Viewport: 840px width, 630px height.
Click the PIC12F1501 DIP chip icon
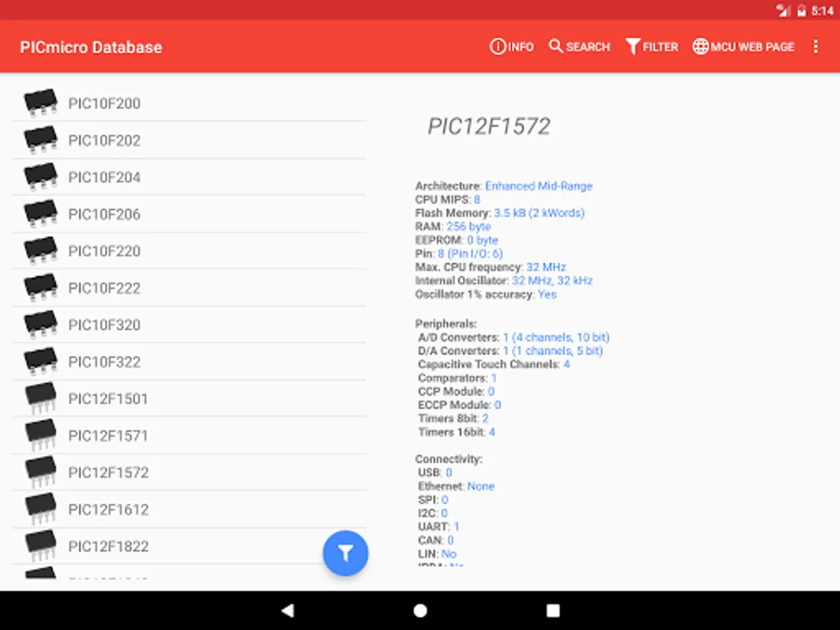point(41,398)
